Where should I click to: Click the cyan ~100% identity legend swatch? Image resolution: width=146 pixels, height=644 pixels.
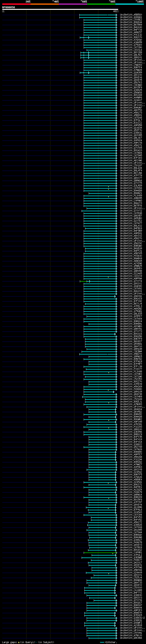pyautogui.click(x=130, y=4)
